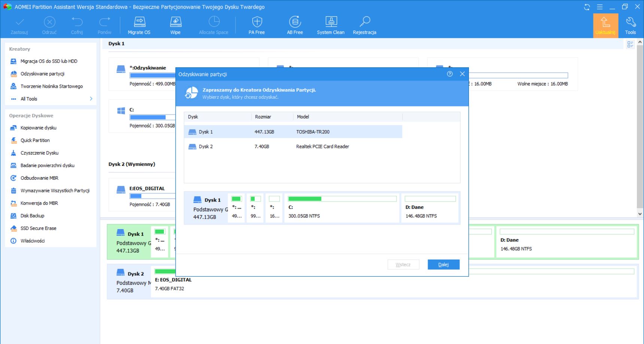The width and height of the screenshot is (644, 344).
Task: Select D: Dane partition in dialog map
Action: point(430,208)
